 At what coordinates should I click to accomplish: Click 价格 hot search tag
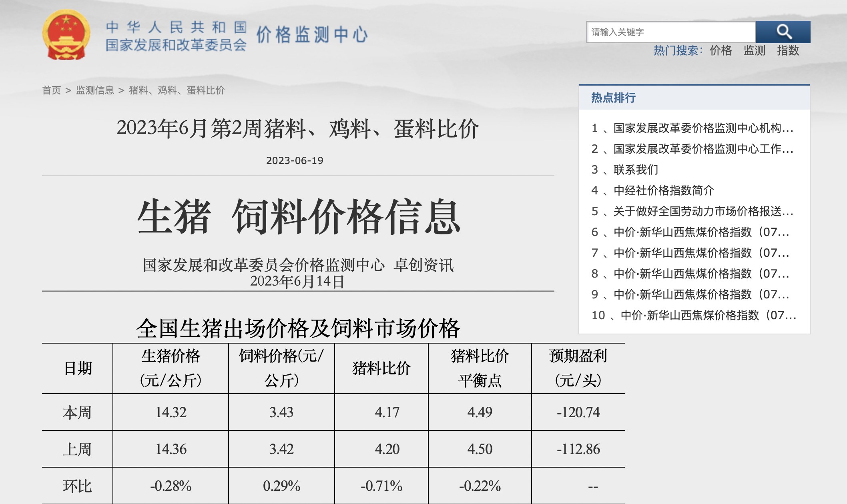721,50
